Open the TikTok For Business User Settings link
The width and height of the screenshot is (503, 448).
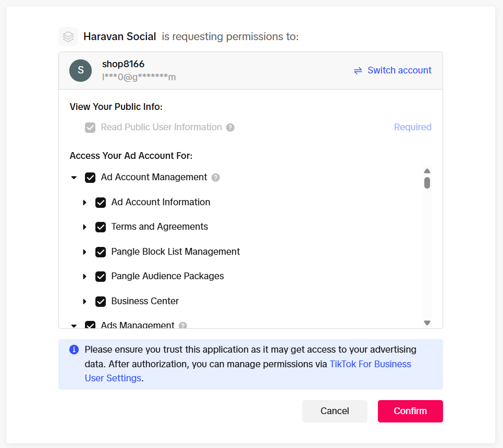click(x=370, y=364)
